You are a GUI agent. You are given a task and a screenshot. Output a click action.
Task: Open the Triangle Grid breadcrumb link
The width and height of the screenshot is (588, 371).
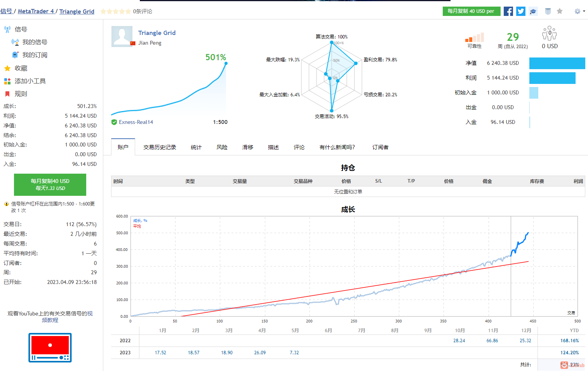click(77, 11)
